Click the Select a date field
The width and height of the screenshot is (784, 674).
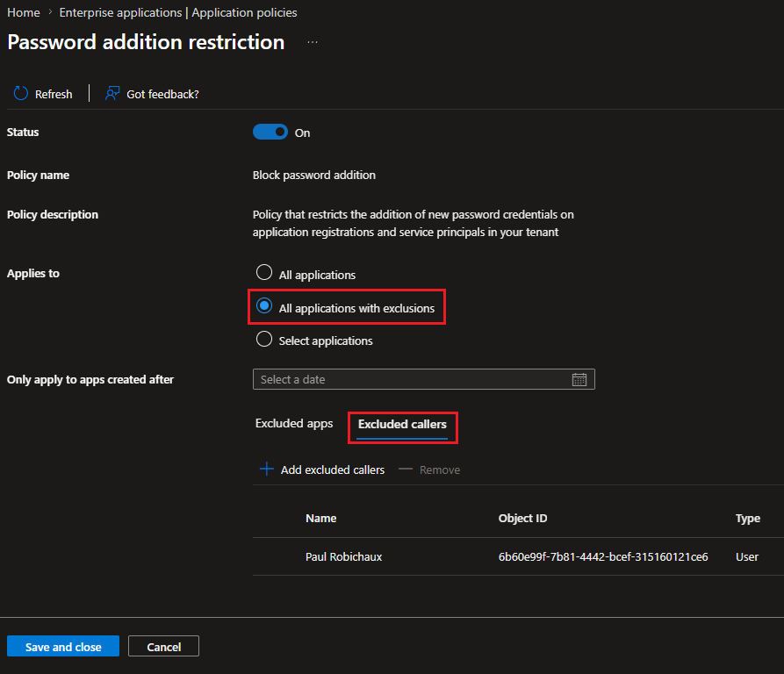tap(423, 379)
